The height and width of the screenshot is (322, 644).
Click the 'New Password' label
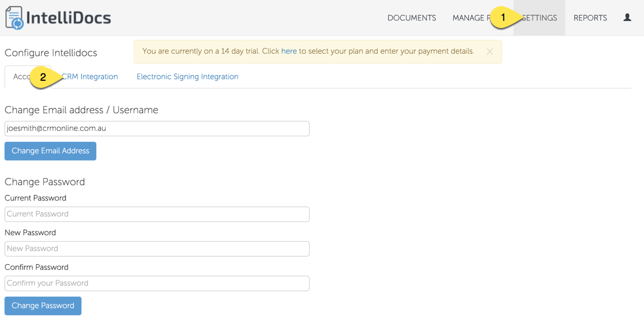(x=30, y=232)
